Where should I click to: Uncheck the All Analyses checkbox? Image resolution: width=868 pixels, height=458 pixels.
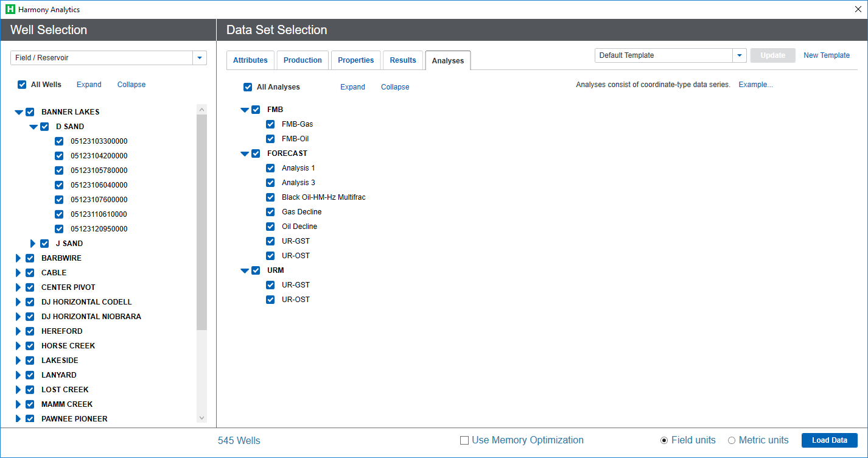click(248, 87)
